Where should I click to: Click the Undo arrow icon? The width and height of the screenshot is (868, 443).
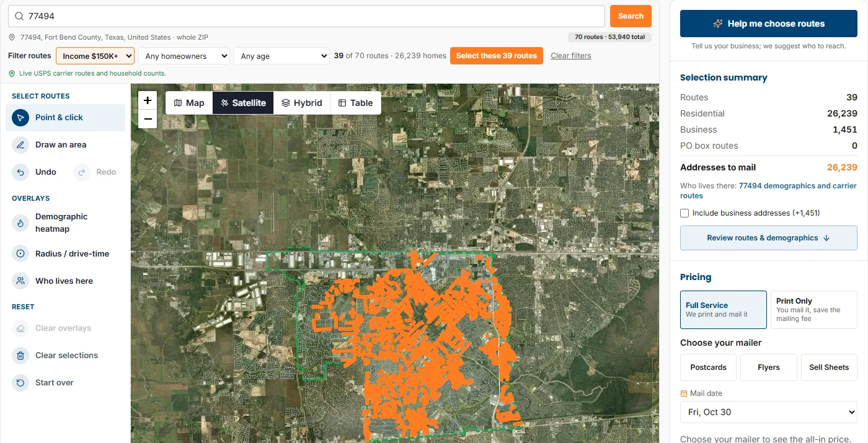coord(20,172)
